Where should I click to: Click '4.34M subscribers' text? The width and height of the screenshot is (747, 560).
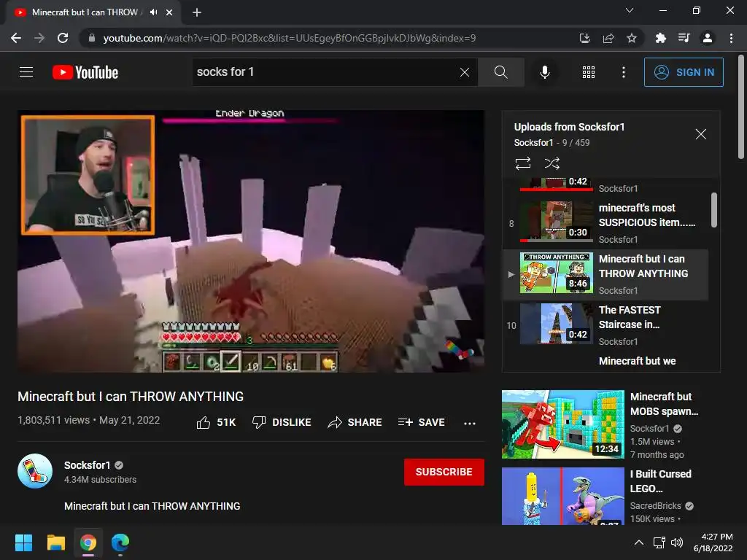pos(100,480)
